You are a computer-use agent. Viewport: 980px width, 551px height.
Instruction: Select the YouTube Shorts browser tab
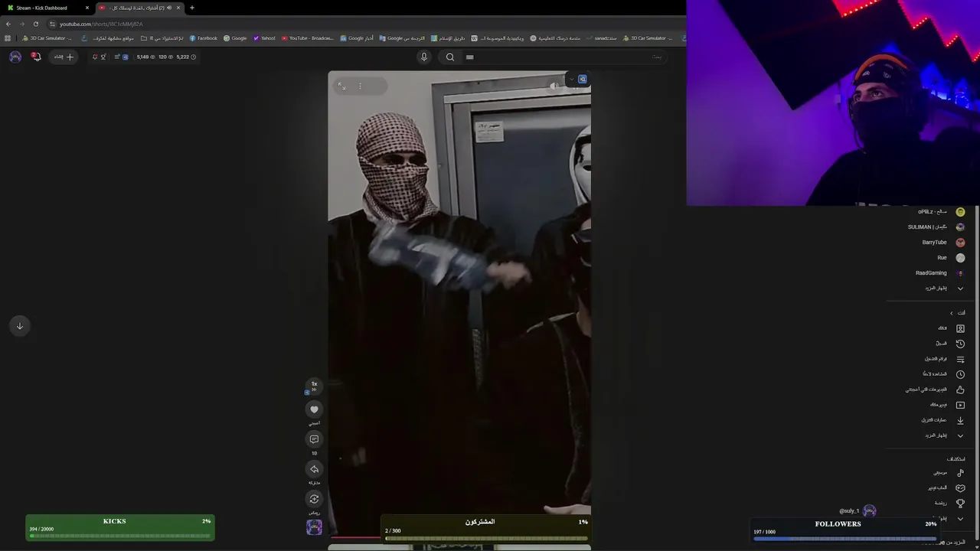[140, 8]
